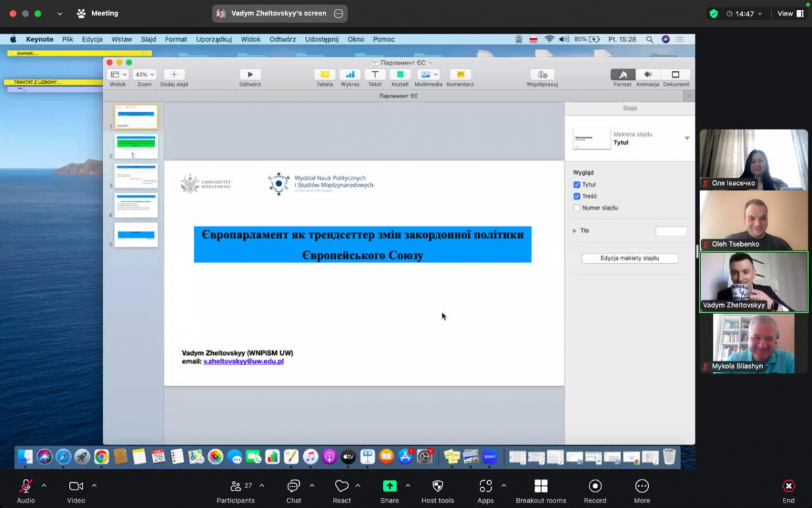Screen dimensions: 812x508
Task: Unmute the Audio microphone
Action: pos(26,486)
